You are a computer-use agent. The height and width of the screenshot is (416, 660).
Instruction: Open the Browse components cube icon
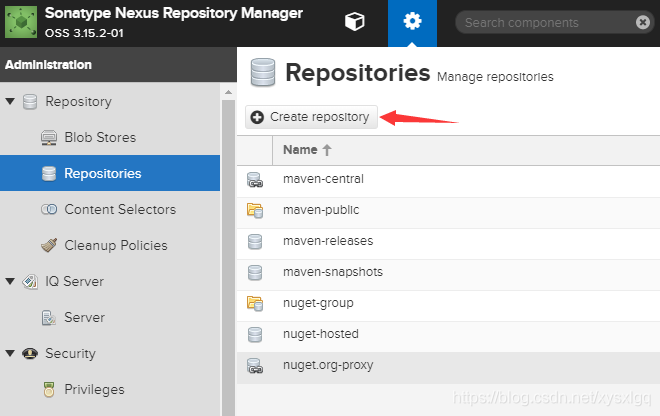click(x=354, y=23)
